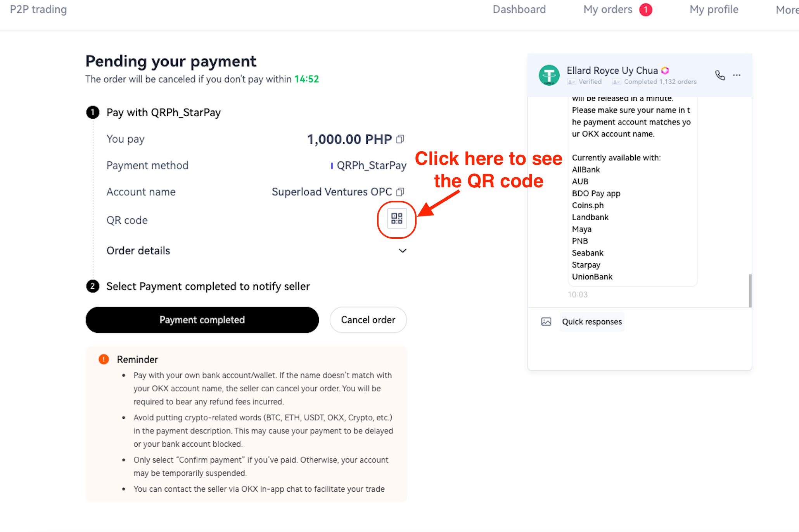Expand the Order details section

[x=402, y=251]
